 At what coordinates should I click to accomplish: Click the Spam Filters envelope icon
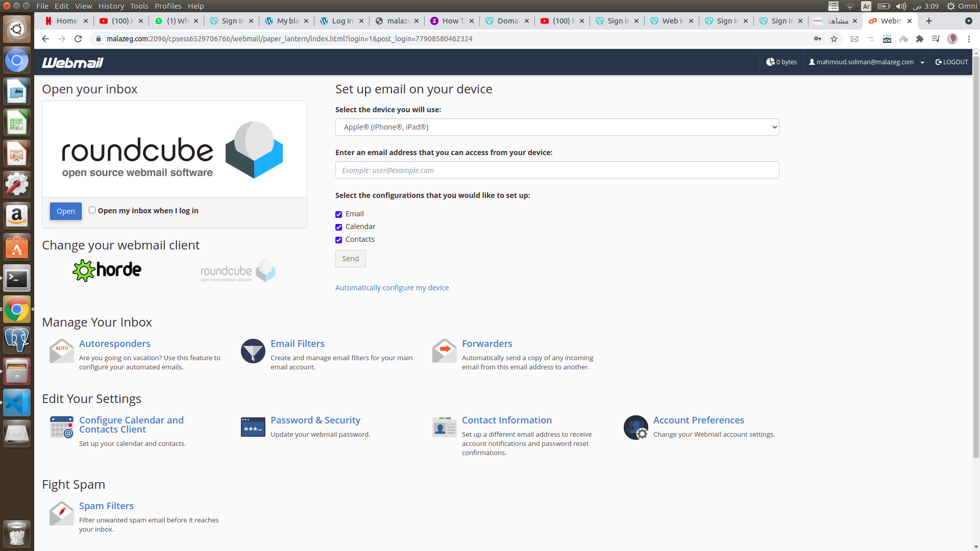point(62,513)
